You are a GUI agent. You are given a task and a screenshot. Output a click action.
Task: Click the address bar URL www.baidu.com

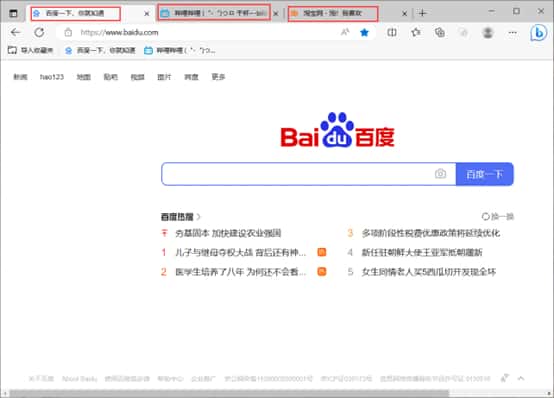(119, 33)
